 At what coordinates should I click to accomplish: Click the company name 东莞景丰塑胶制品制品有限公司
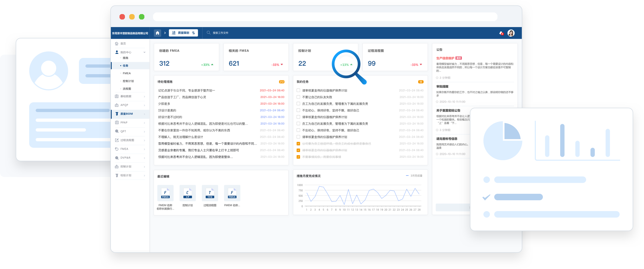point(130,33)
